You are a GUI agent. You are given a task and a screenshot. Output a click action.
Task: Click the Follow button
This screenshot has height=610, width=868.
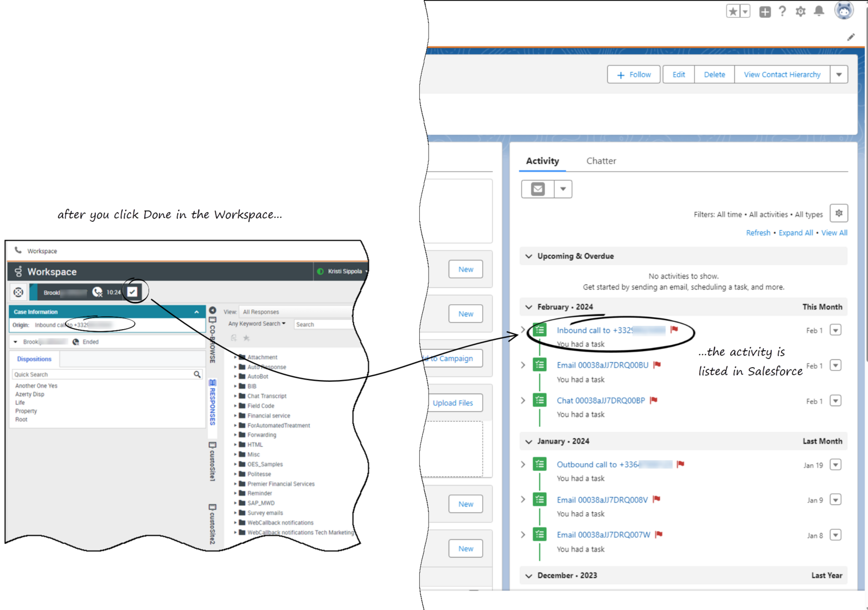[x=634, y=75]
